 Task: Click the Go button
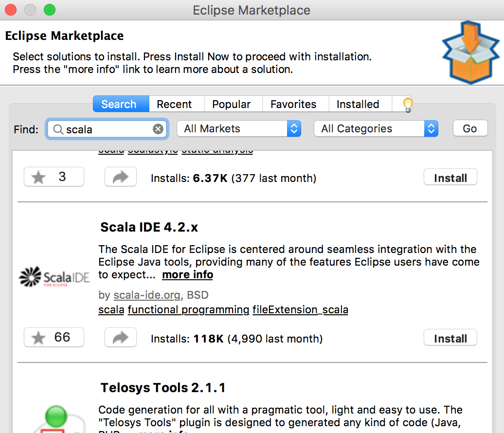[x=470, y=128]
